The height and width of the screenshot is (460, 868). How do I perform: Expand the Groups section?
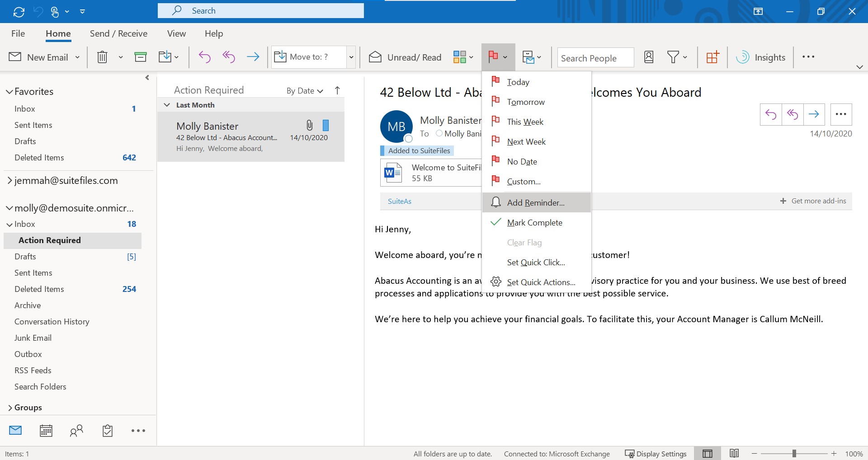(9, 408)
